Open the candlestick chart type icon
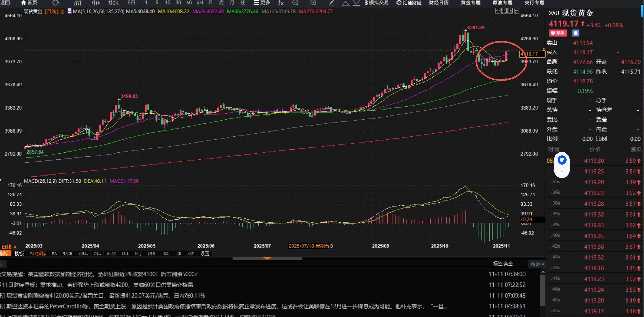Viewport: 644px width, 317px height. point(95,3)
